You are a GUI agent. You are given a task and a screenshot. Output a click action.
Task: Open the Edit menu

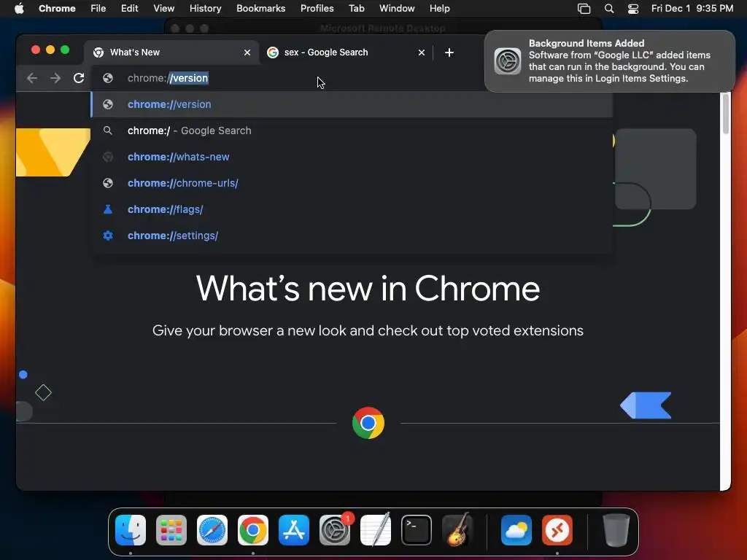[x=130, y=9]
